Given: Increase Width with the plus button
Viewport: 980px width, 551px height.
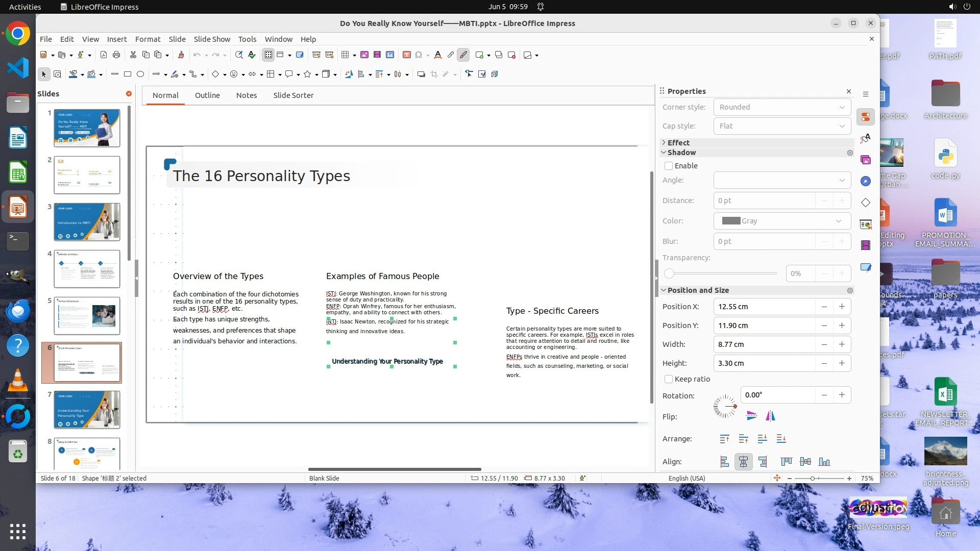Looking at the screenshot, I should click(x=842, y=344).
